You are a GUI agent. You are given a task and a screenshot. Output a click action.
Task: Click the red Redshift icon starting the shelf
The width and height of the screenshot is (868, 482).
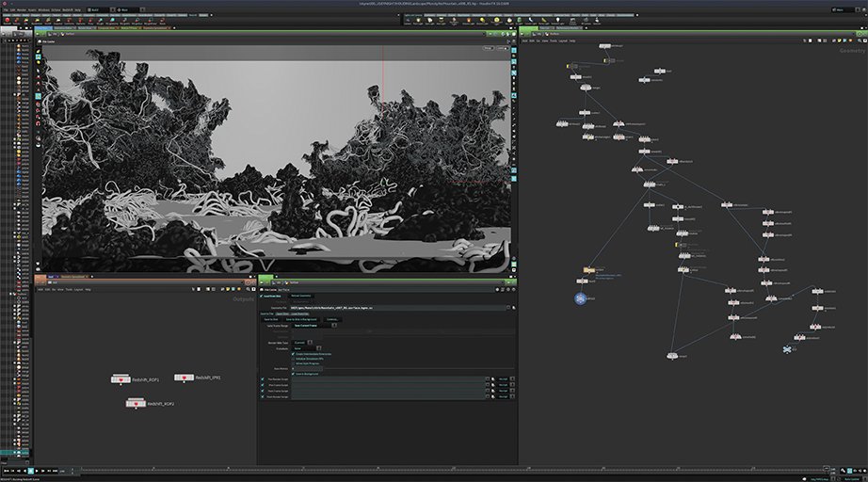point(8,21)
